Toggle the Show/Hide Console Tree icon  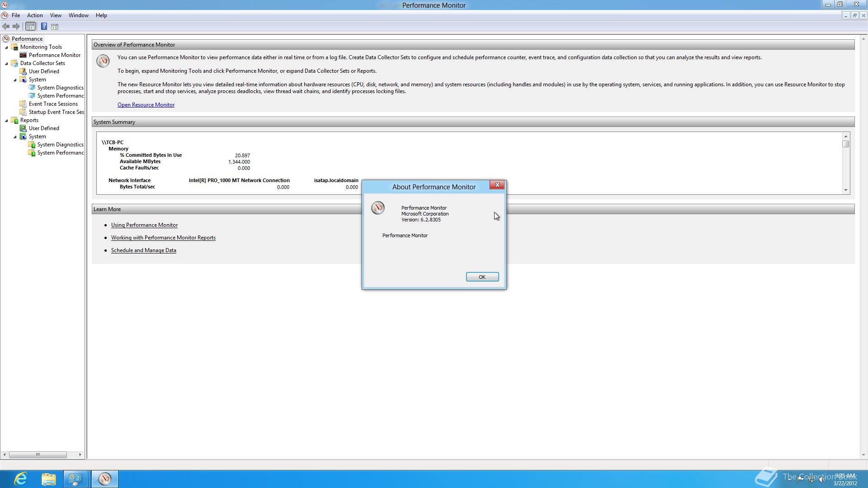pos(30,27)
